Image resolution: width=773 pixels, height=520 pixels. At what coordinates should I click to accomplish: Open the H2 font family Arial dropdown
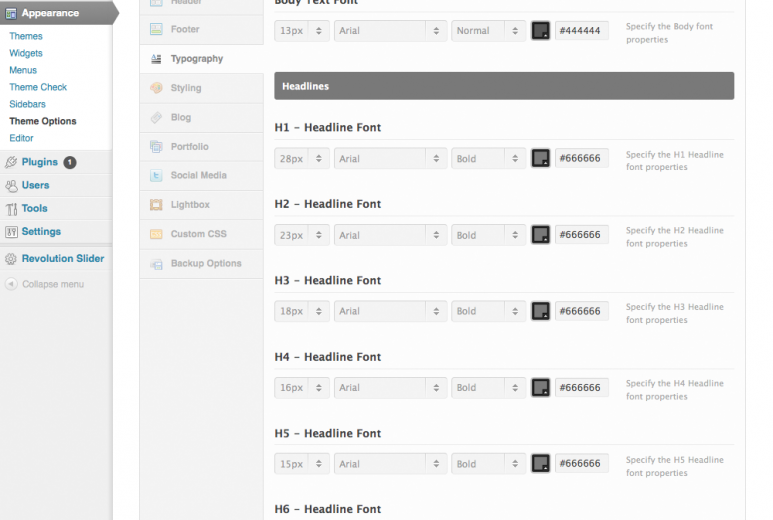click(x=390, y=235)
